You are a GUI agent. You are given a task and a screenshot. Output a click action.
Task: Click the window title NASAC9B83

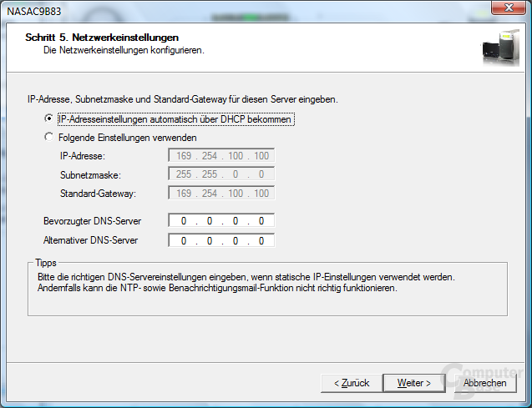point(34,11)
